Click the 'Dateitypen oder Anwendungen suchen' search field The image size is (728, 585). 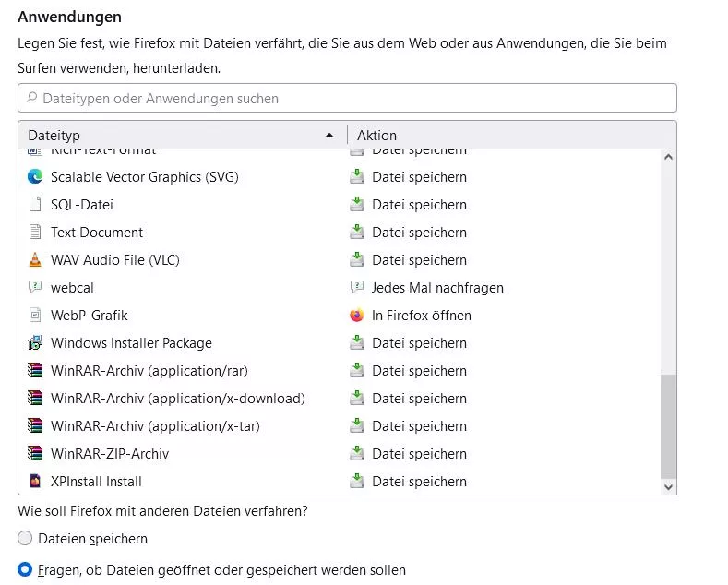click(x=347, y=99)
